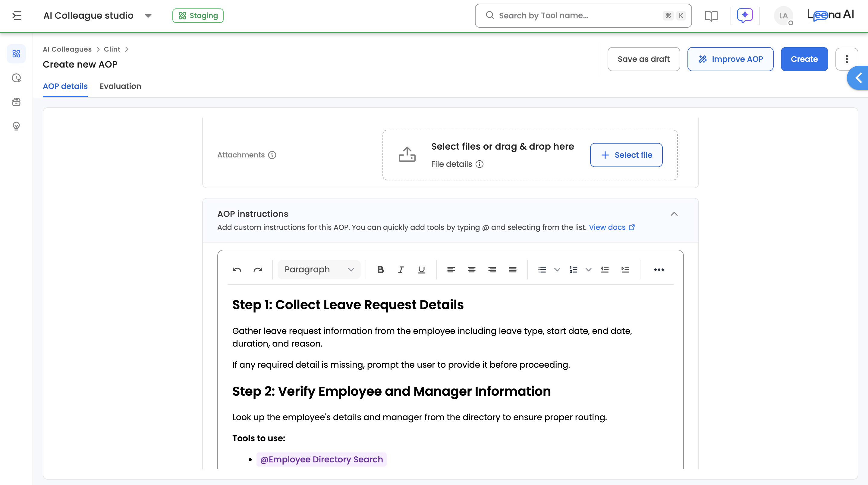Open bullet list style dropdown arrow

(557, 269)
